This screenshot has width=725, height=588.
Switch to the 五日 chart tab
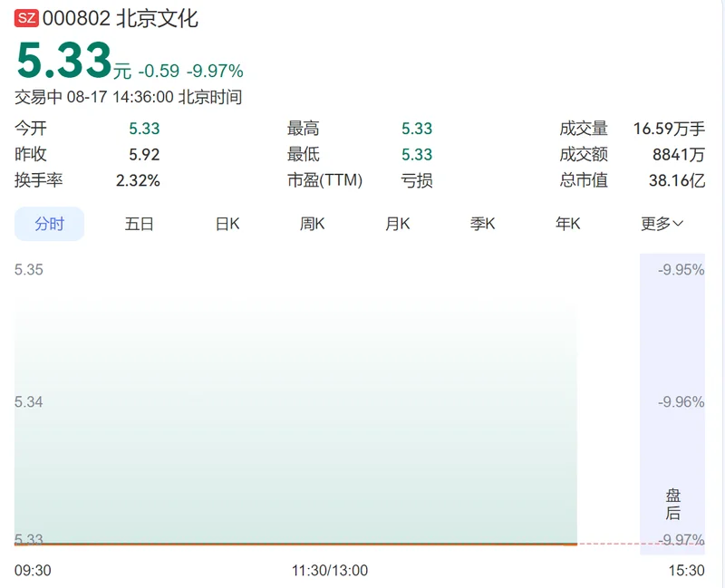tap(139, 224)
